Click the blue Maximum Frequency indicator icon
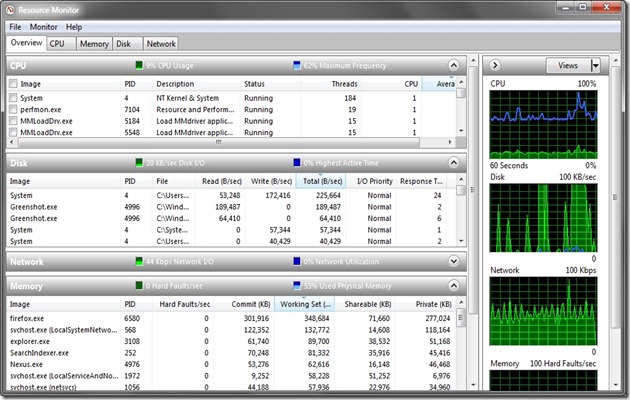This screenshot has width=630, height=400. click(297, 66)
